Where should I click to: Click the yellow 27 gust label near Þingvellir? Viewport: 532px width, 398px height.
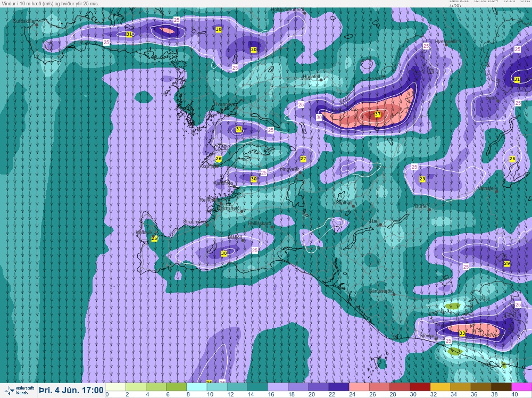(x=303, y=159)
